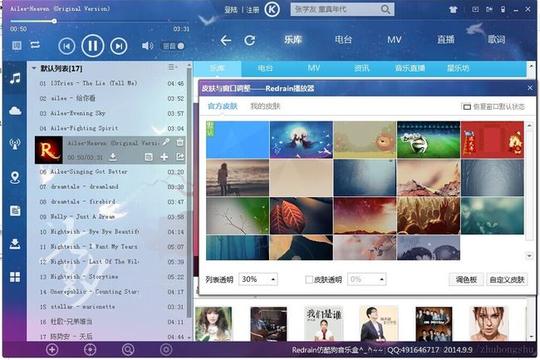540x360 pixels.
Task: Select song 09 Nelly - Just A Dream
Action: click(111, 217)
